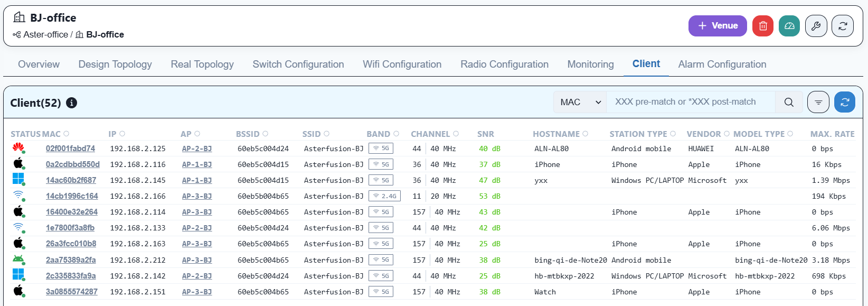The width and height of the screenshot is (868, 306).
Task: Sort by the CHANNEL column toggle
Action: point(456,134)
